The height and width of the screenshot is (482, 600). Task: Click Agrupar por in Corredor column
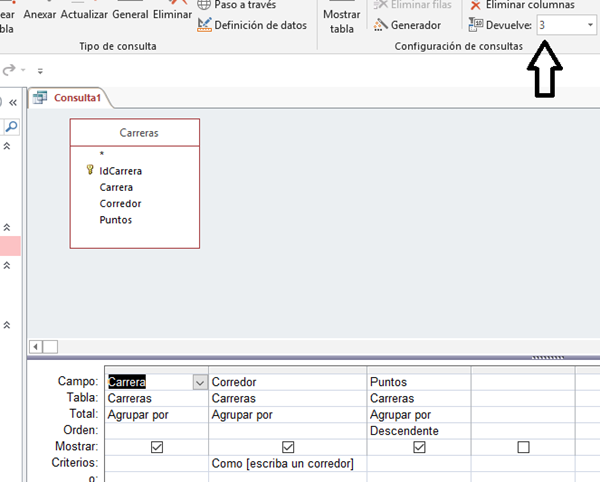pos(288,415)
